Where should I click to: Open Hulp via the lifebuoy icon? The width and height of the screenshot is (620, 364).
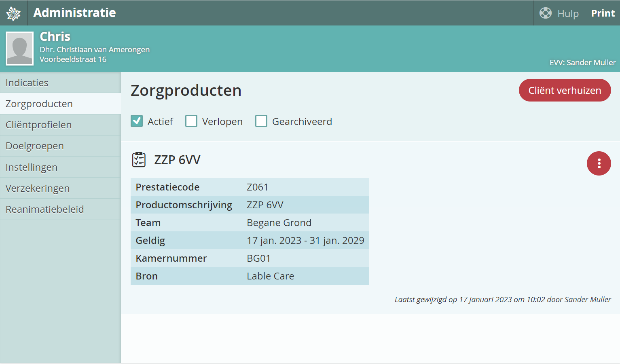coord(546,13)
